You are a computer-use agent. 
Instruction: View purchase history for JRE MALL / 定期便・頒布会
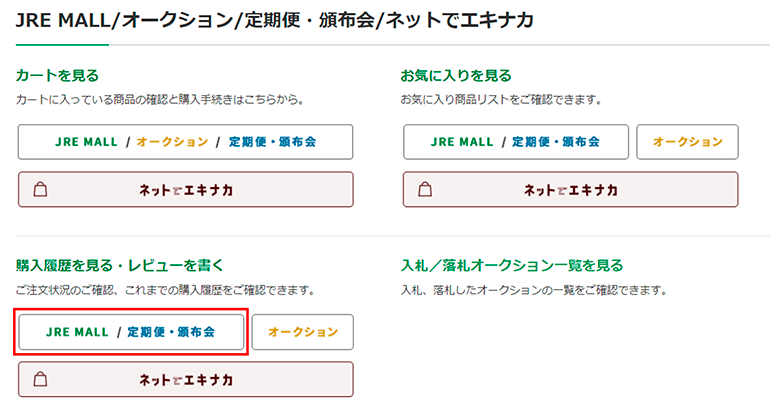(x=131, y=331)
